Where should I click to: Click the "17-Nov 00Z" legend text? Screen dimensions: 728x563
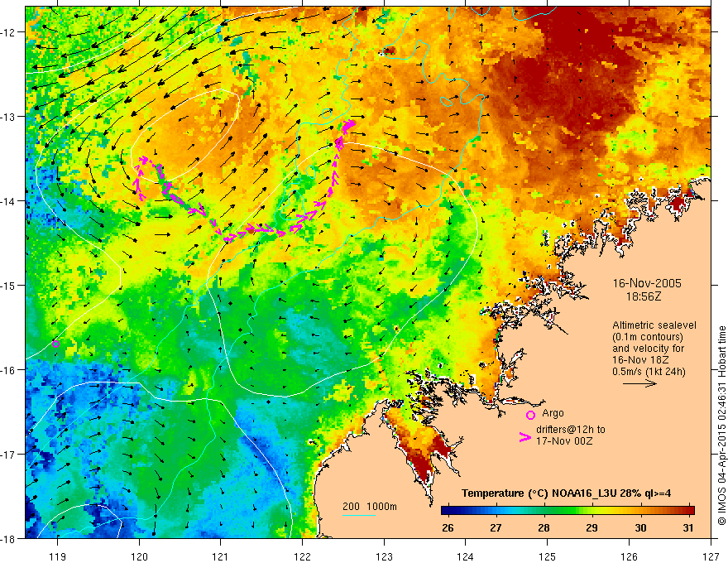[564, 440]
